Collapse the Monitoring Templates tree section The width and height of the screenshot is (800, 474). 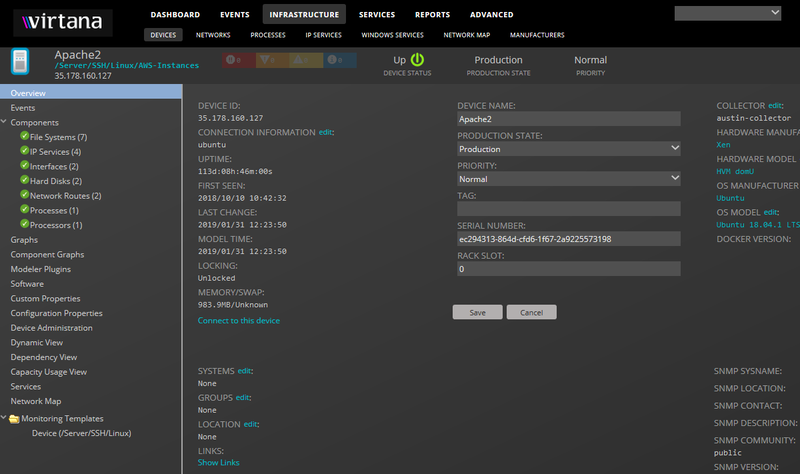[x=4, y=417]
